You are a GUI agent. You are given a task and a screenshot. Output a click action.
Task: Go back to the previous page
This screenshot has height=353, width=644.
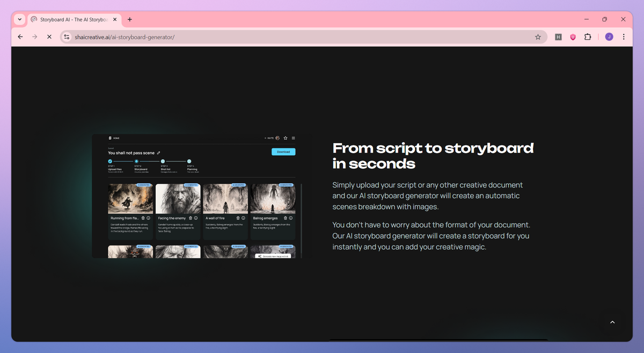point(20,37)
